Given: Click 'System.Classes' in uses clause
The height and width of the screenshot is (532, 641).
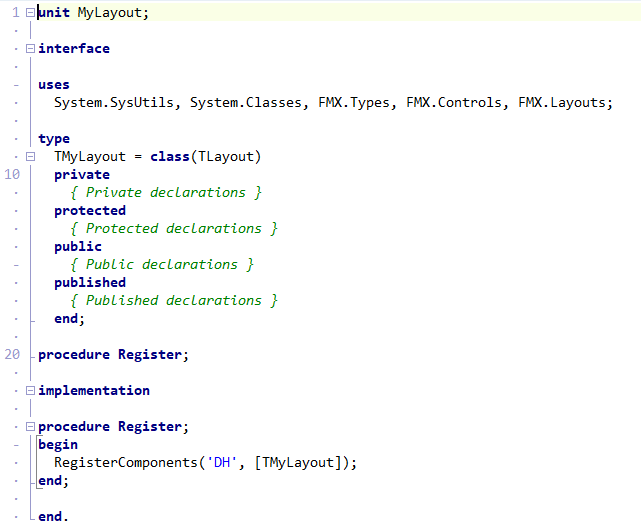Looking at the screenshot, I should click(246, 103).
